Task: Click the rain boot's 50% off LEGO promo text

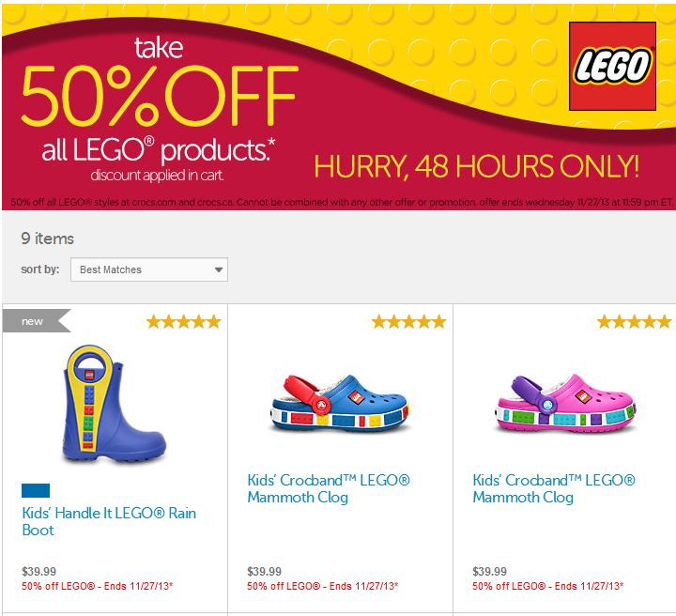Action: (x=98, y=586)
